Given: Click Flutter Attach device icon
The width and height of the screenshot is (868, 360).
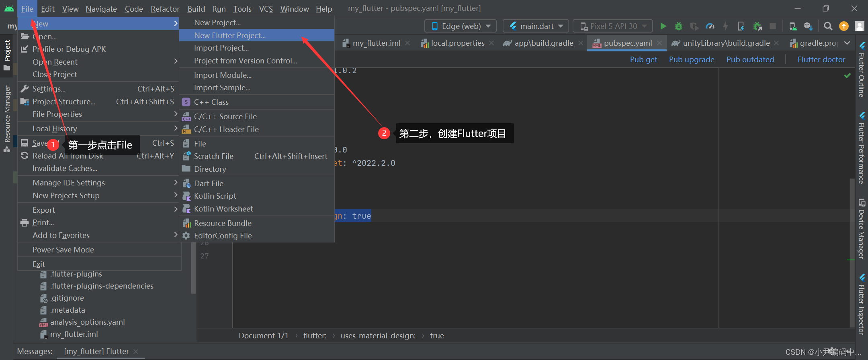Looking at the screenshot, I should click(x=741, y=26).
